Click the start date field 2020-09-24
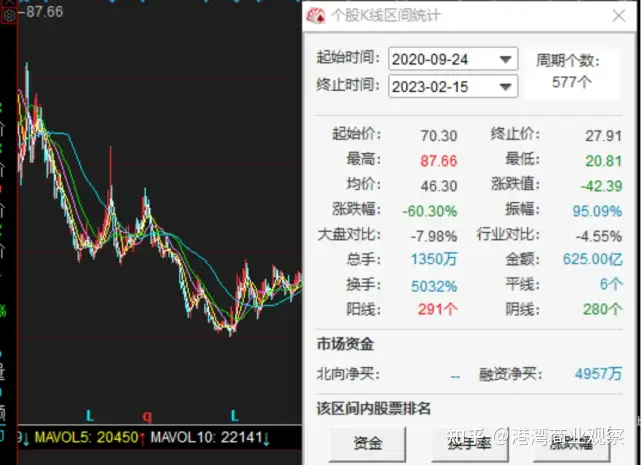Image resolution: width=641 pixels, height=465 pixels. [x=453, y=59]
